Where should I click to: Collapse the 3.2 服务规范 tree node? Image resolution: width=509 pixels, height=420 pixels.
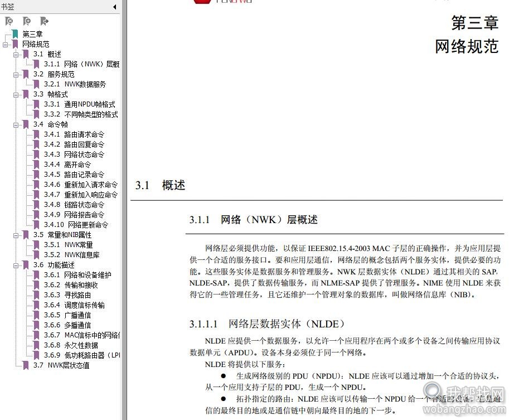(16, 75)
